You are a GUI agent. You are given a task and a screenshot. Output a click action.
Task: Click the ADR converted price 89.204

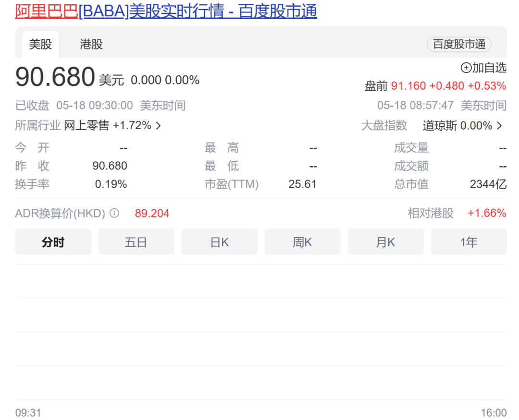pyautogui.click(x=152, y=213)
